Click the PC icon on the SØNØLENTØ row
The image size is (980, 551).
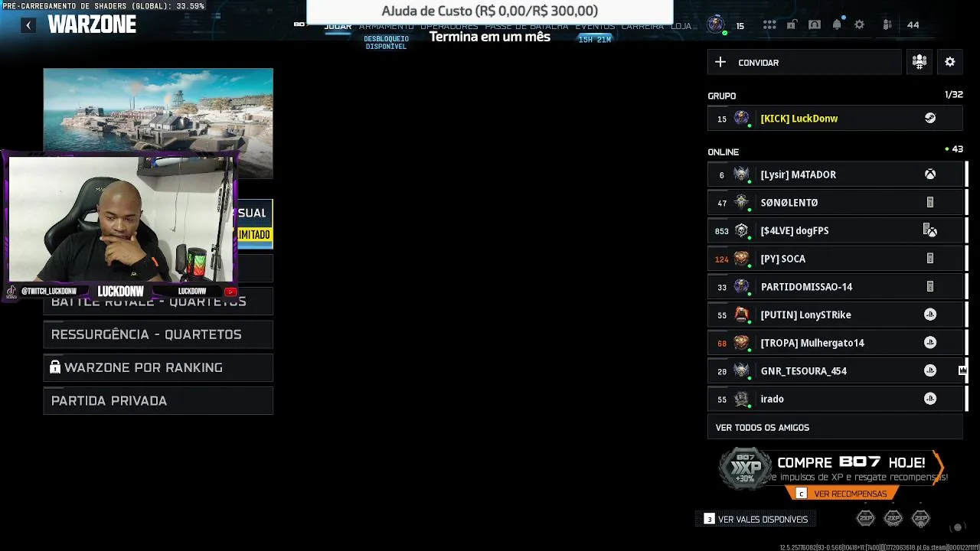(930, 203)
